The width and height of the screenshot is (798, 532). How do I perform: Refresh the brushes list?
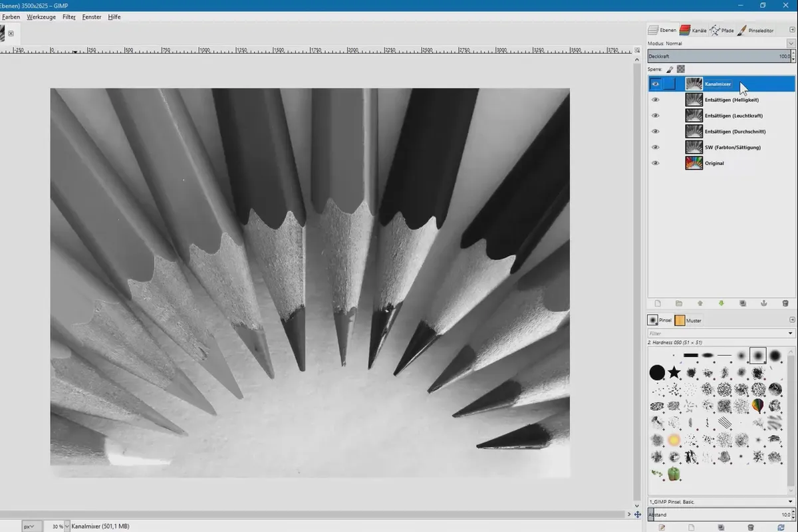[782, 527]
